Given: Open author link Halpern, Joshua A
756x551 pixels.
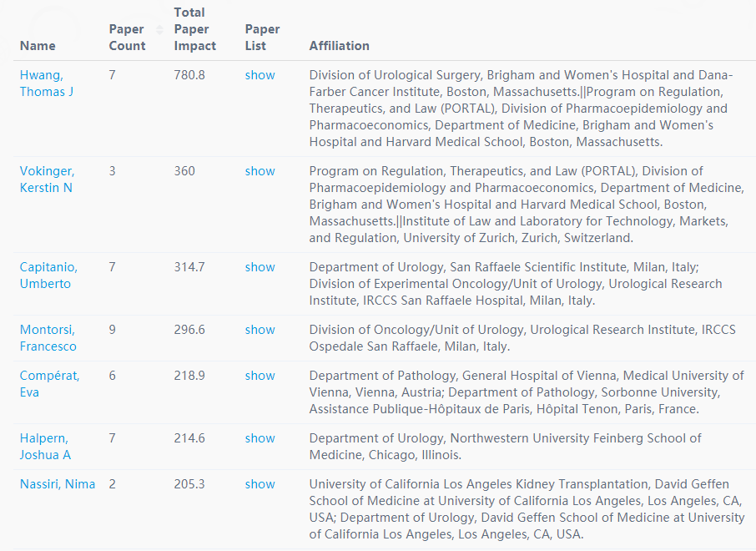Looking at the screenshot, I should [x=45, y=447].
